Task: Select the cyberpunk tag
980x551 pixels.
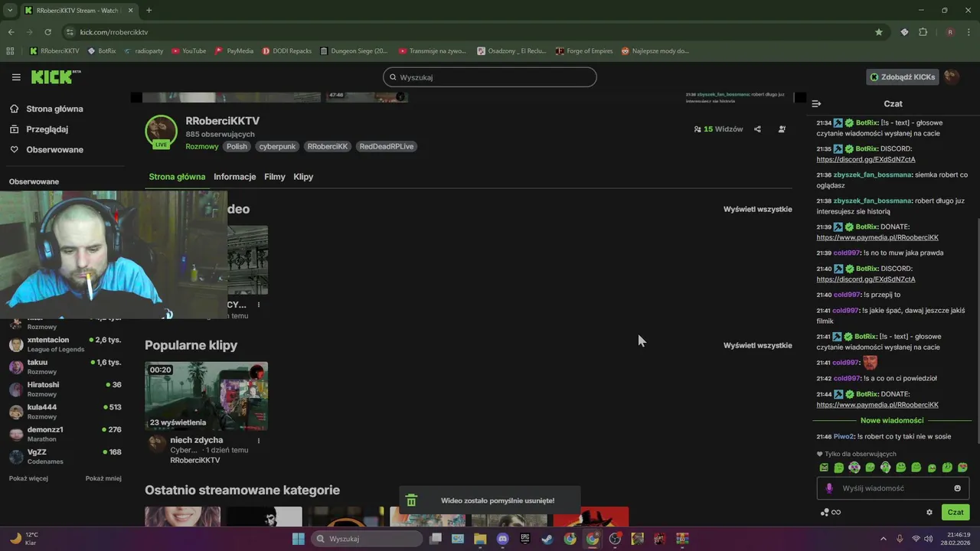Action: (277, 146)
